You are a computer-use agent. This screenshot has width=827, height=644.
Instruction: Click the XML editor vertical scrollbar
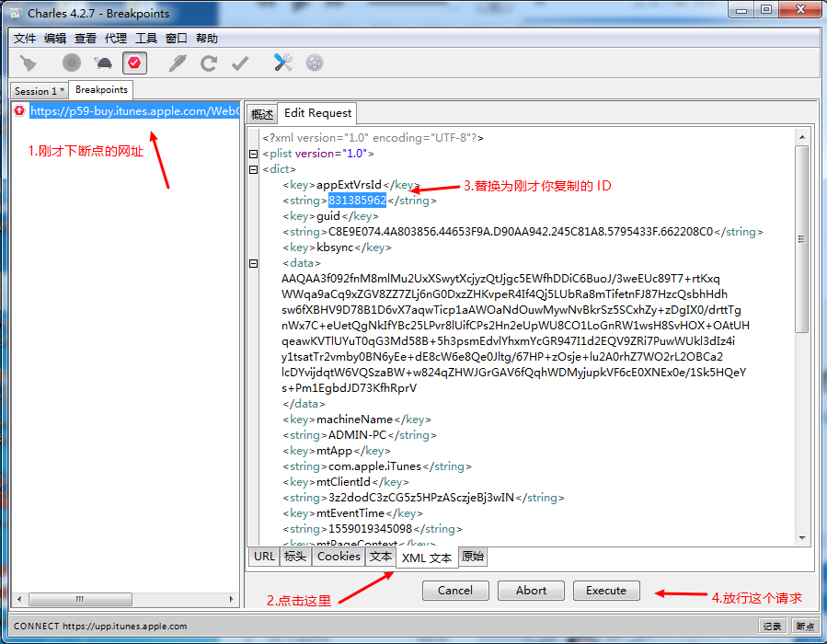click(x=801, y=239)
